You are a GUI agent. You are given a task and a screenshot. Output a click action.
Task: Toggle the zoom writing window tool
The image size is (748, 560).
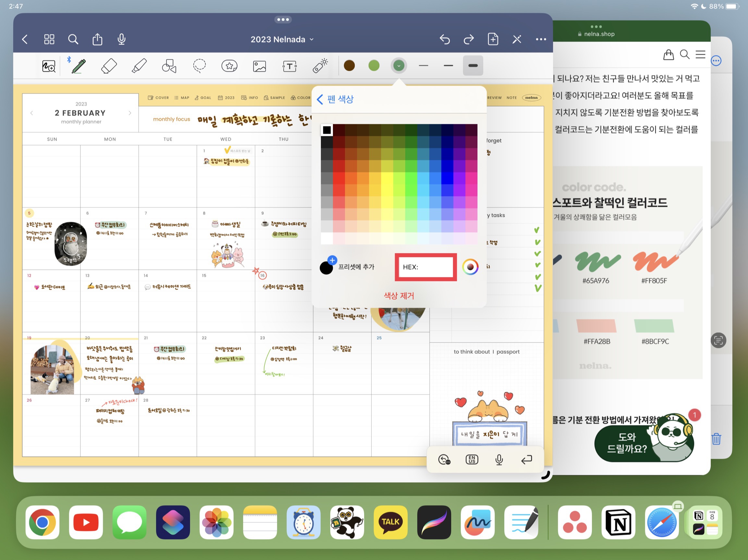[49, 66]
